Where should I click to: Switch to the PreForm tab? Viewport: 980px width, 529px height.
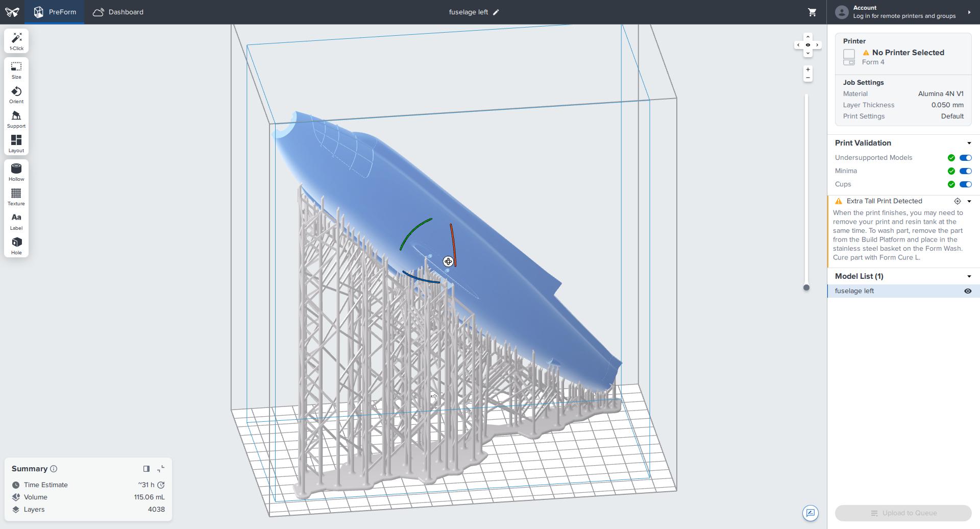(x=55, y=12)
